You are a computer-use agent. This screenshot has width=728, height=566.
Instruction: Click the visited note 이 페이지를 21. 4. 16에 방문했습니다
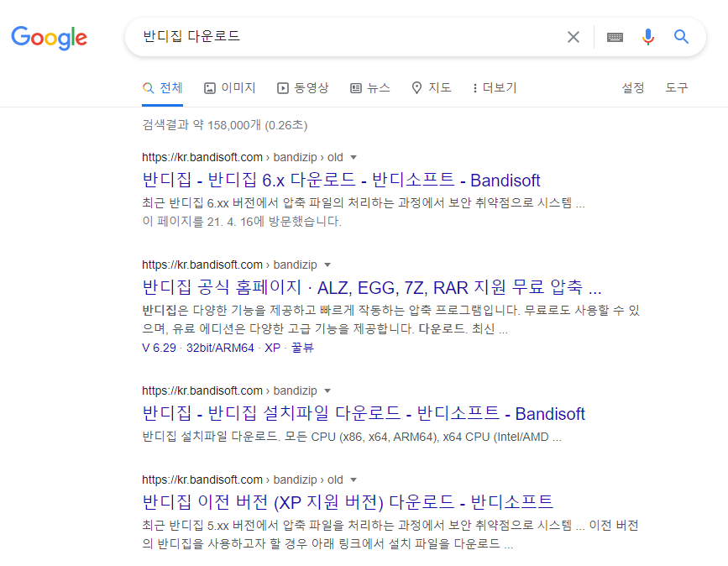coord(242,222)
